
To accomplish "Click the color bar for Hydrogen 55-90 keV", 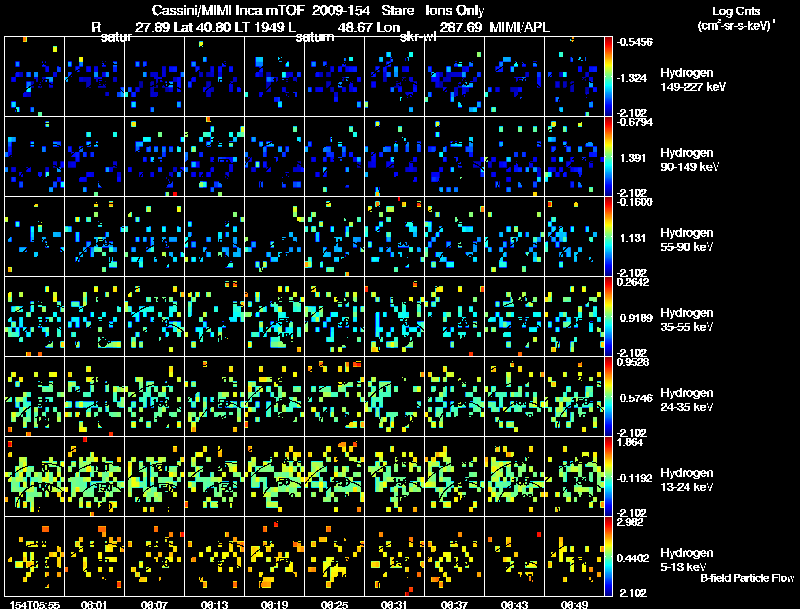I will coord(608,237).
